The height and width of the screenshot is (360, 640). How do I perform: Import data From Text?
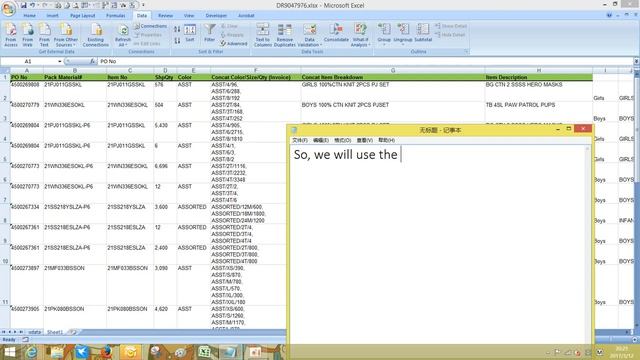(x=44, y=35)
